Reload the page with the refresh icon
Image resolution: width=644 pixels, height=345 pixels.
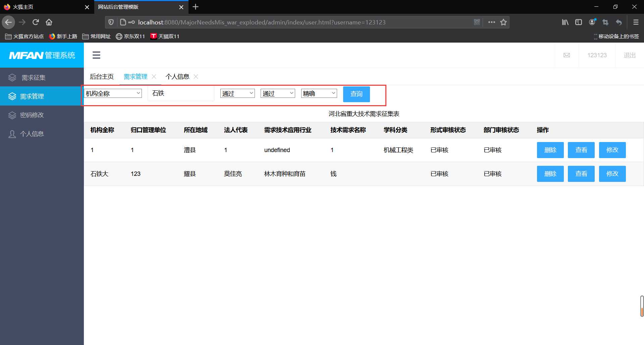[x=36, y=22]
